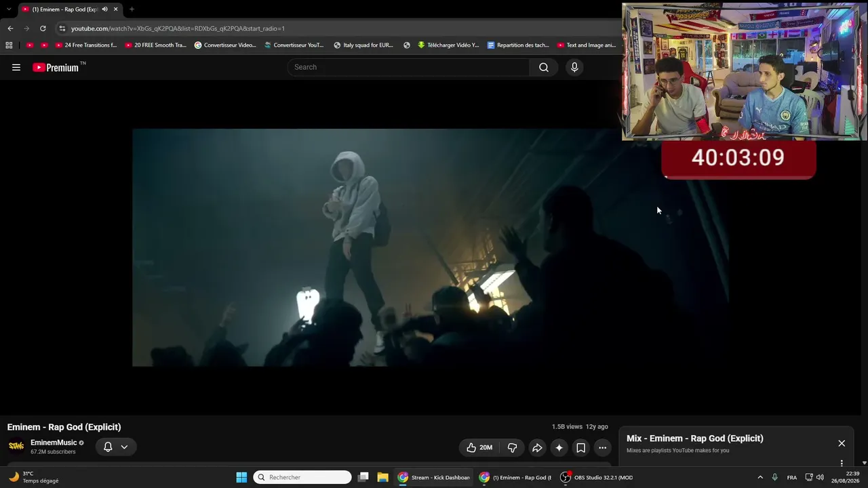Click the 40:03:09 stream timer overlay

point(738,159)
